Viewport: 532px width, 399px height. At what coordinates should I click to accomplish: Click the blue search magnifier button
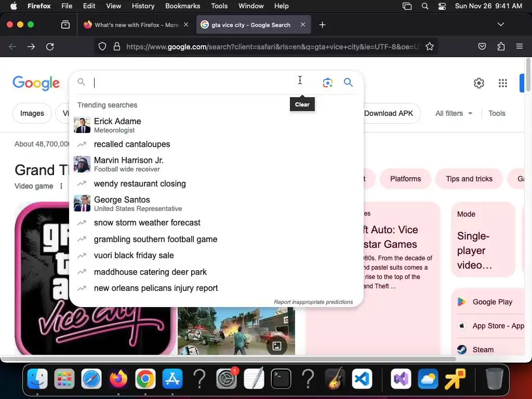348,83
